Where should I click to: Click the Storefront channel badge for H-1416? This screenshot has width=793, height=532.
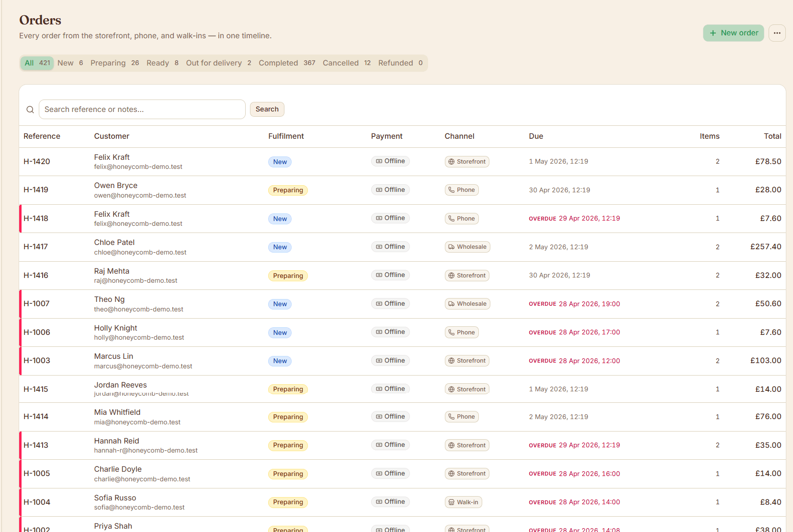[x=467, y=276]
